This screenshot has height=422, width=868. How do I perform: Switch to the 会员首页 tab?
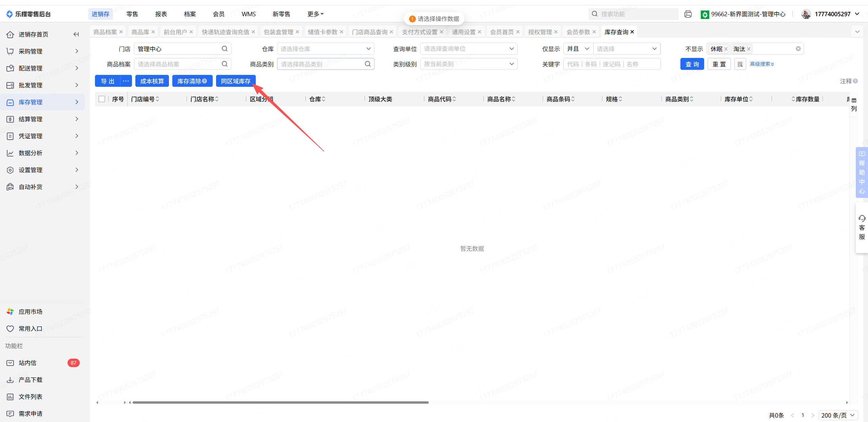pyautogui.click(x=502, y=32)
